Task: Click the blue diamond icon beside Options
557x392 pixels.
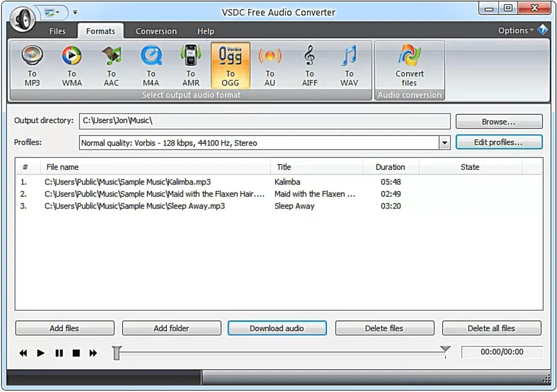Action: pos(543,30)
